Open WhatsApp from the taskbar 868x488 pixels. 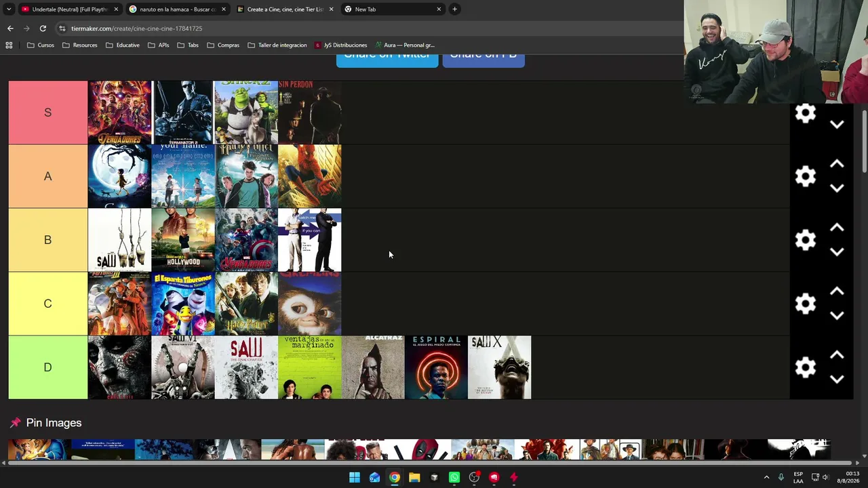(454, 477)
